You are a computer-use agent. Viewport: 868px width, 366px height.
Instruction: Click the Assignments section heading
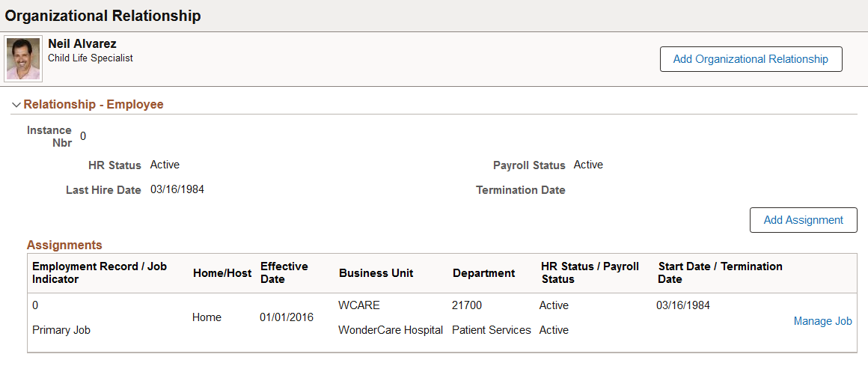coord(64,245)
